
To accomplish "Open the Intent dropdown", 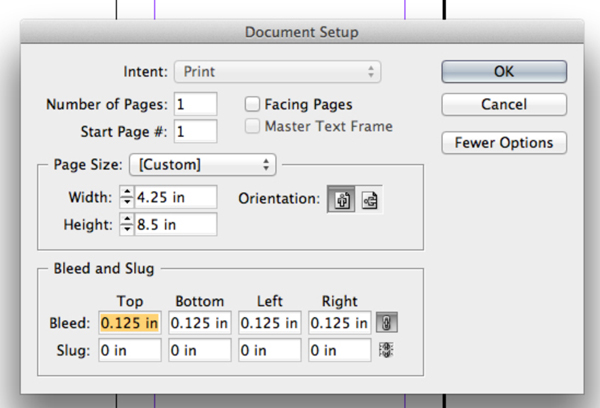I will (277, 72).
